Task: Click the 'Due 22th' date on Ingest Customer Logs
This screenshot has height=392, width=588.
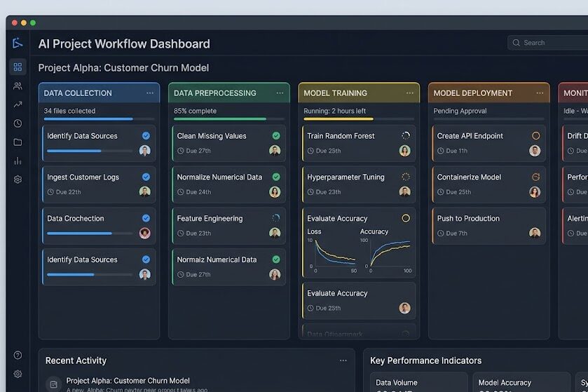Action: [x=64, y=192]
